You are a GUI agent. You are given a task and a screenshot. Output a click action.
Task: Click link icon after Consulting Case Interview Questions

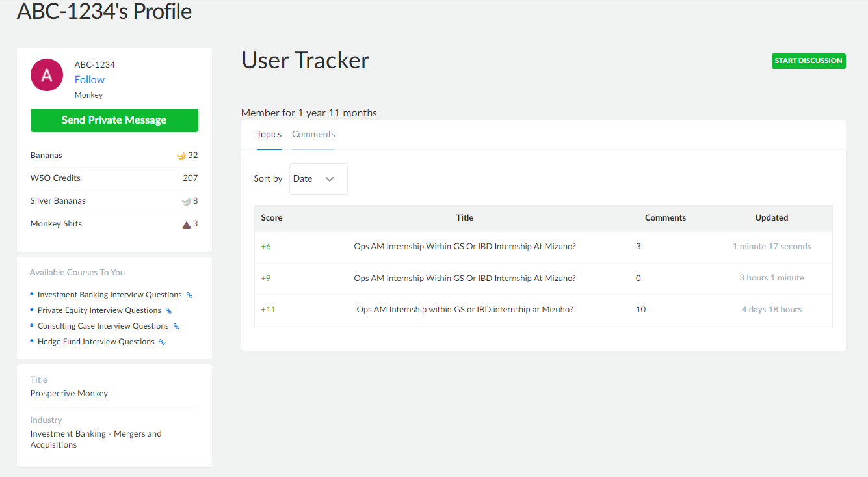(176, 327)
